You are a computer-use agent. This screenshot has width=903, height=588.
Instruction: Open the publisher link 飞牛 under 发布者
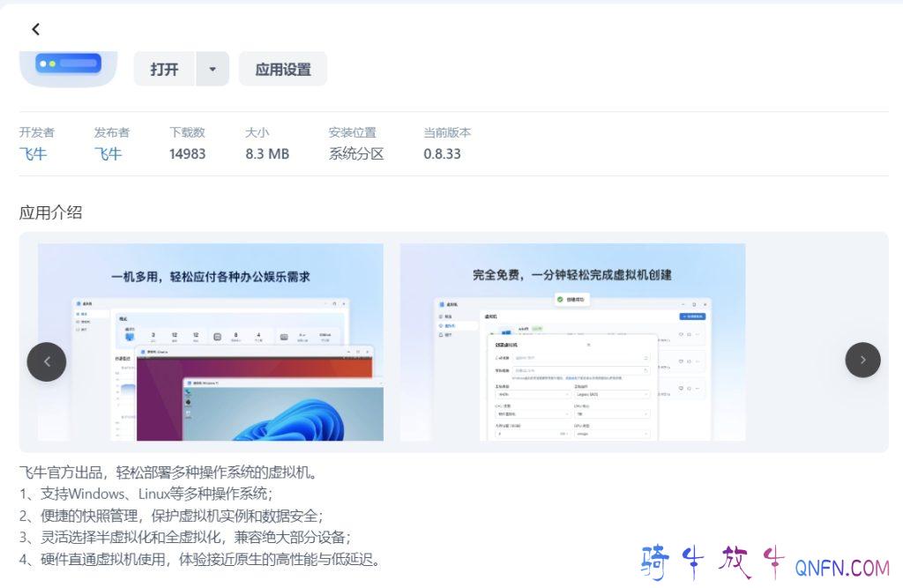[108, 153]
